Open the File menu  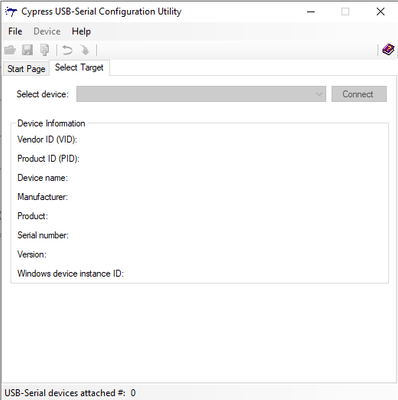click(x=15, y=31)
